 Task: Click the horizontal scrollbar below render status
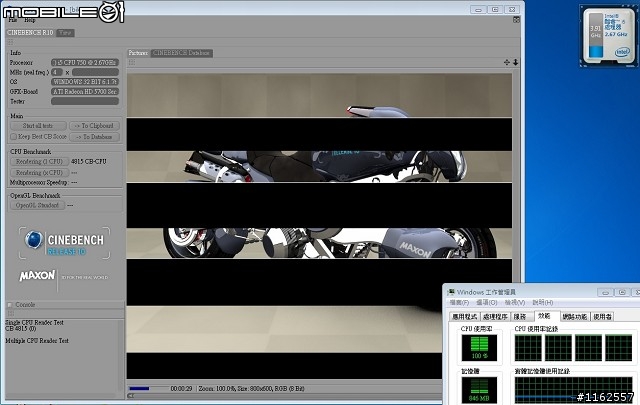pyautogui.click(x=284, y=396)
